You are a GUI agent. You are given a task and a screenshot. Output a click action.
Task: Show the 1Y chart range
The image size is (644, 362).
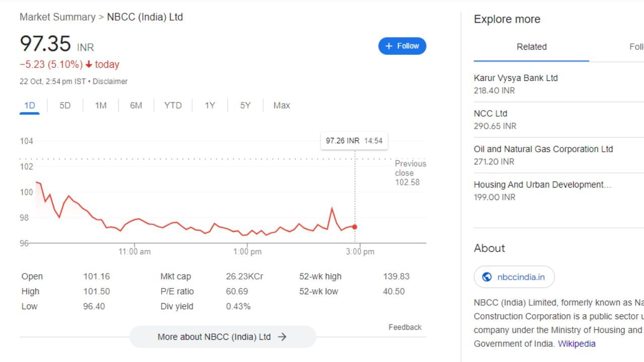click(210, 106)
